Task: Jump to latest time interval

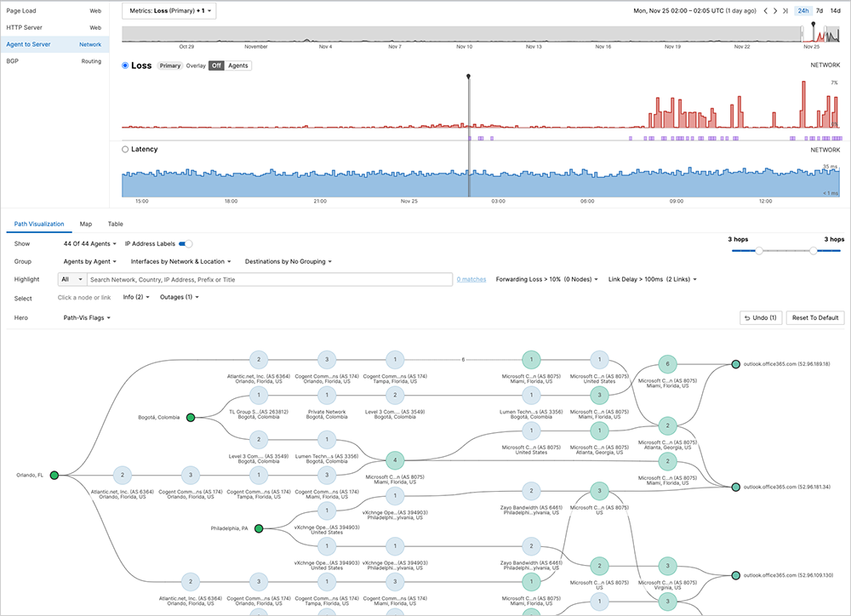Action: point(786,11)
